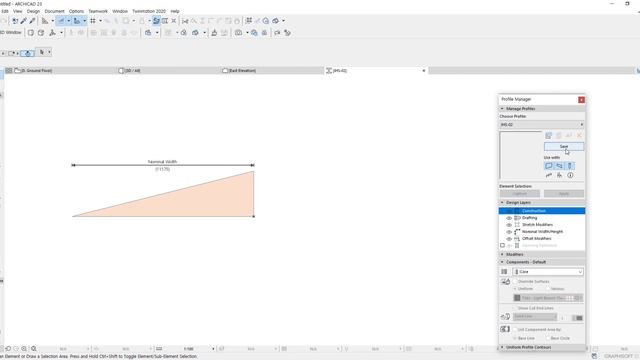Click the Nominal Width dimension label

pyautogui.click(x=162, y=162)
